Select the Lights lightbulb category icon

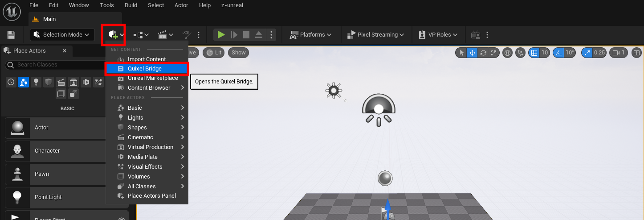[36, 82]
